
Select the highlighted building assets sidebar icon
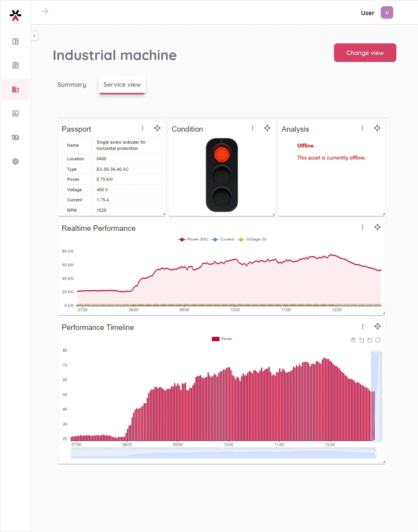[15, 89]
